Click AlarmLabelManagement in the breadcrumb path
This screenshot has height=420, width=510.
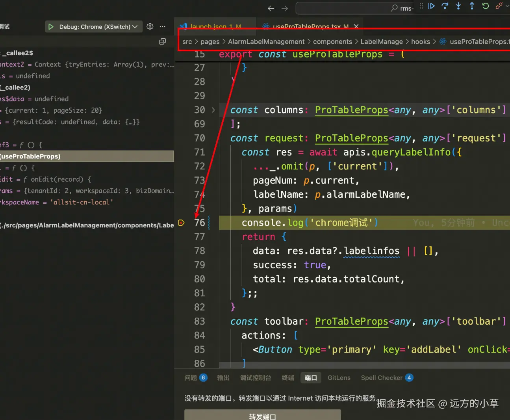click(x=266, y=42)
